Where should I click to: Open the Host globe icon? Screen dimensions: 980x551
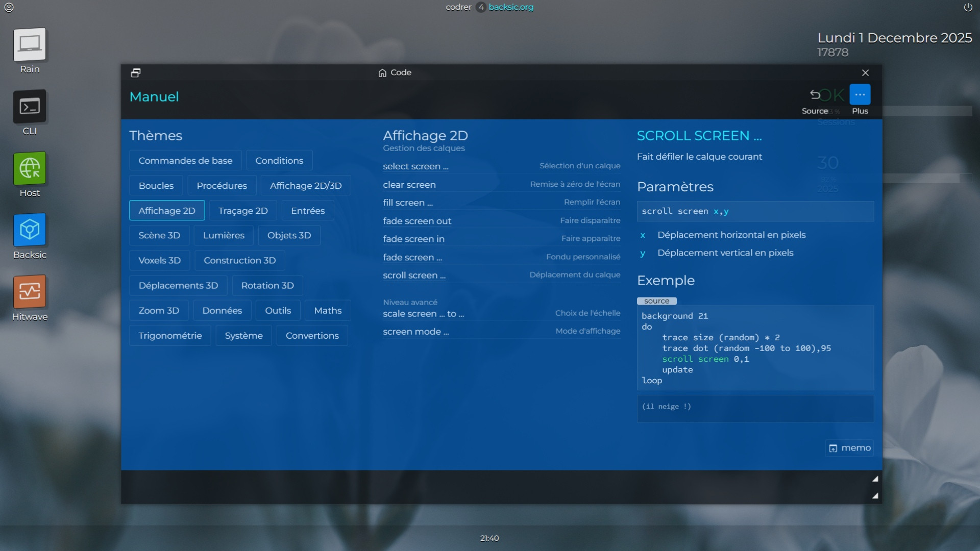(30, 168)
